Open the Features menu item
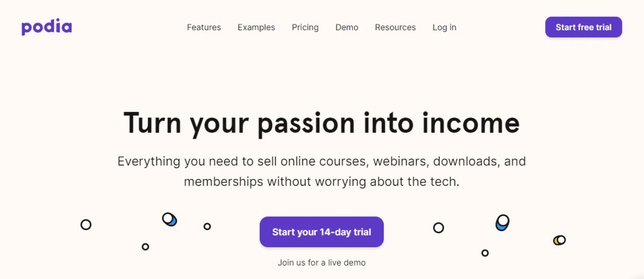This screenshot has width=644, height=279. [204, 27]
